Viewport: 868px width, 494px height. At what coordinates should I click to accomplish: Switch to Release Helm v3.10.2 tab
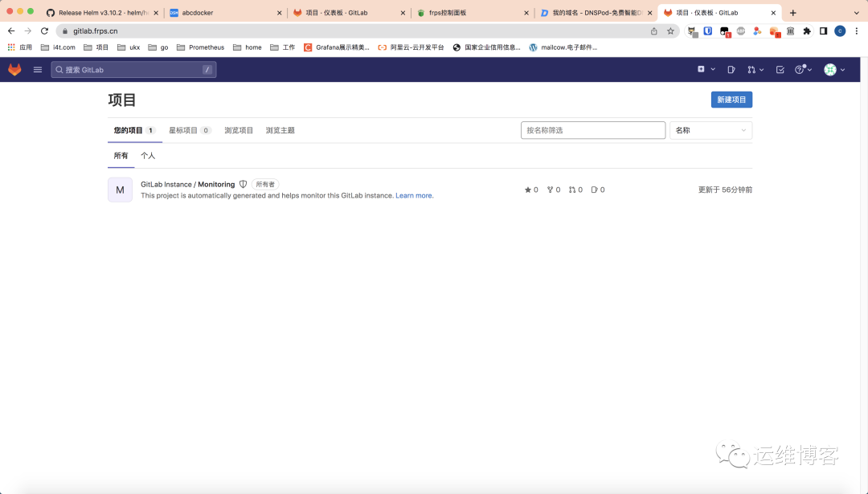click(103, 13)
